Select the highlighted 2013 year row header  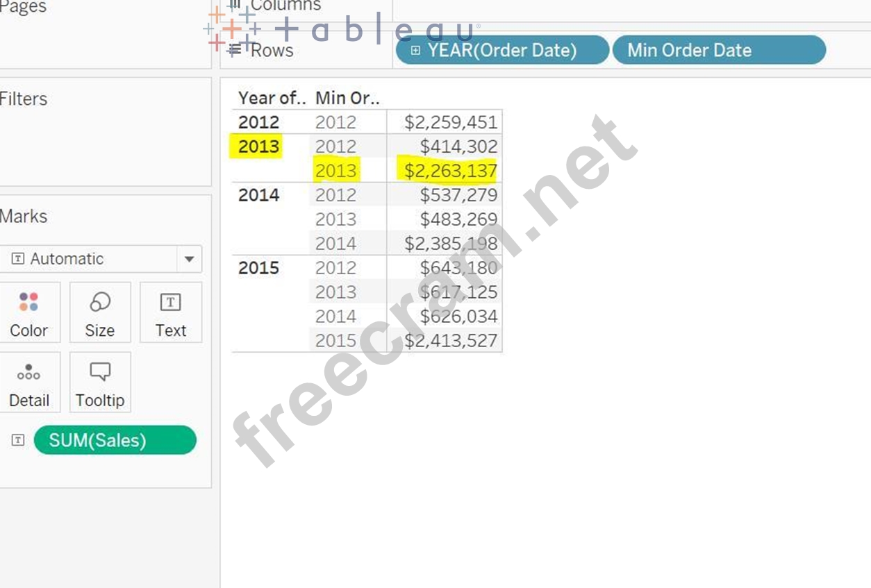click(258, 146)
